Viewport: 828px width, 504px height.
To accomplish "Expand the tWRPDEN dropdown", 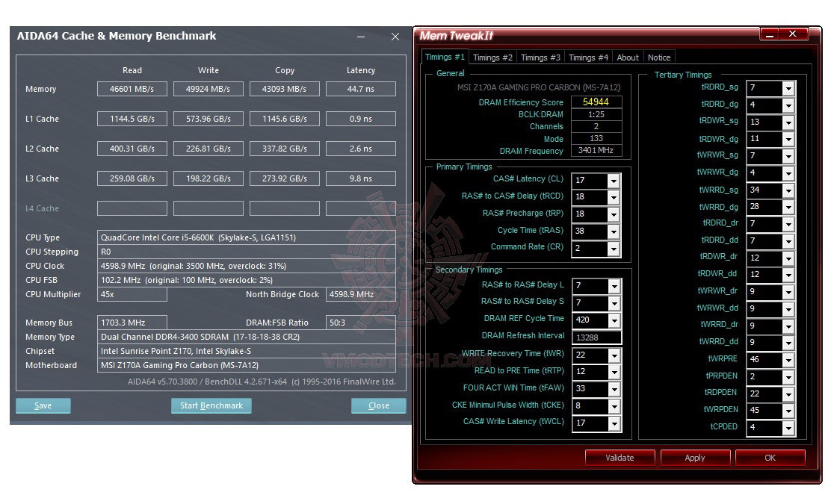I will click(x=788, y=411).
